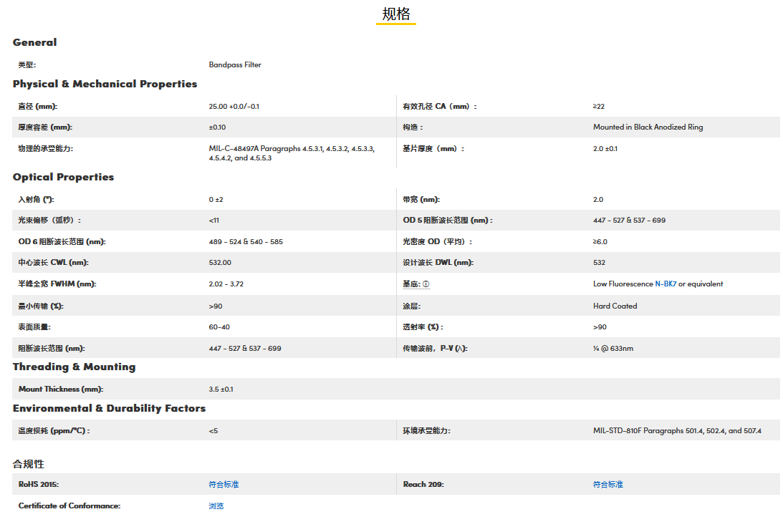Click the info icon next to 基底
This screenshot has width=783, height=532.
426,284
